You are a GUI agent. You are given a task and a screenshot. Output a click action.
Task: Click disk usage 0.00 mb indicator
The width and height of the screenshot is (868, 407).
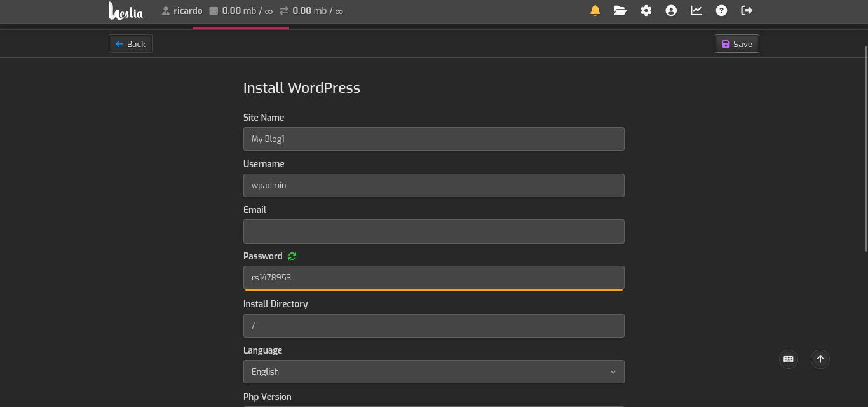tap(241, 11)
